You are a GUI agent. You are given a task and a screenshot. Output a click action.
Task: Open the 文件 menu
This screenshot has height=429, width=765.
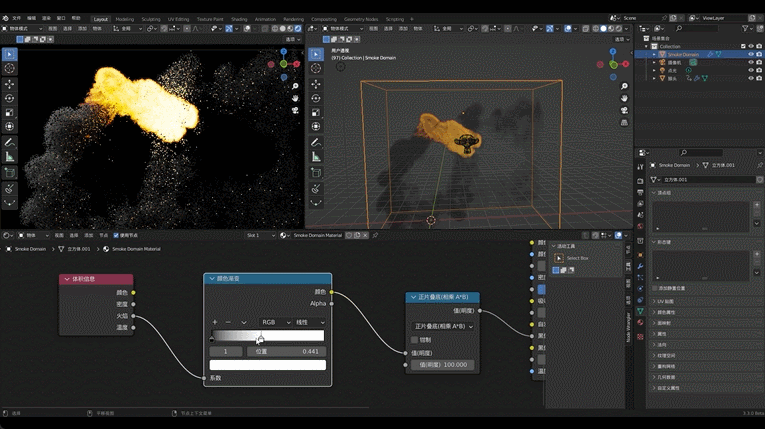click(16, 18)
